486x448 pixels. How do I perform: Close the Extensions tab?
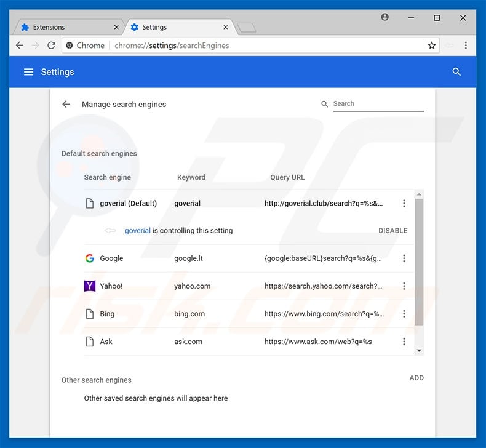tap(116, 27)
